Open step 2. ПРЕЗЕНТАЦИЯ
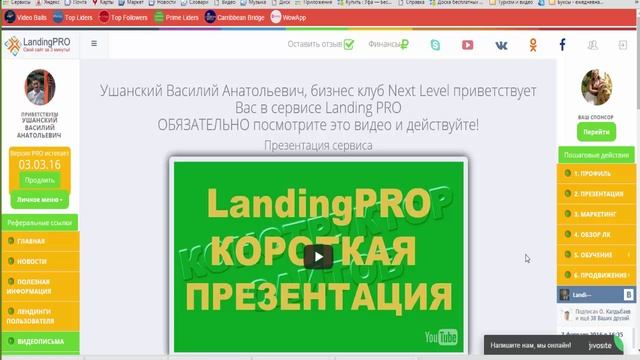The image size is (640, 360). [x=596, y=194]
